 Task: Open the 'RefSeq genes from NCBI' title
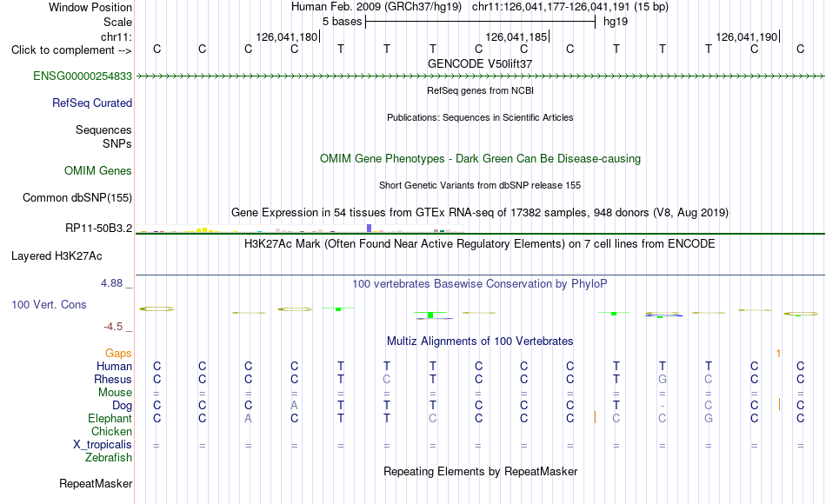pyautogui.click(x=480, y=90)
